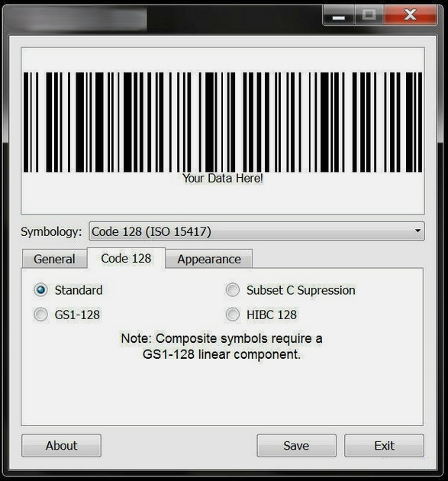448x481 pixels.
Task: Click the composite symbols note text
Action: [221, 347]
